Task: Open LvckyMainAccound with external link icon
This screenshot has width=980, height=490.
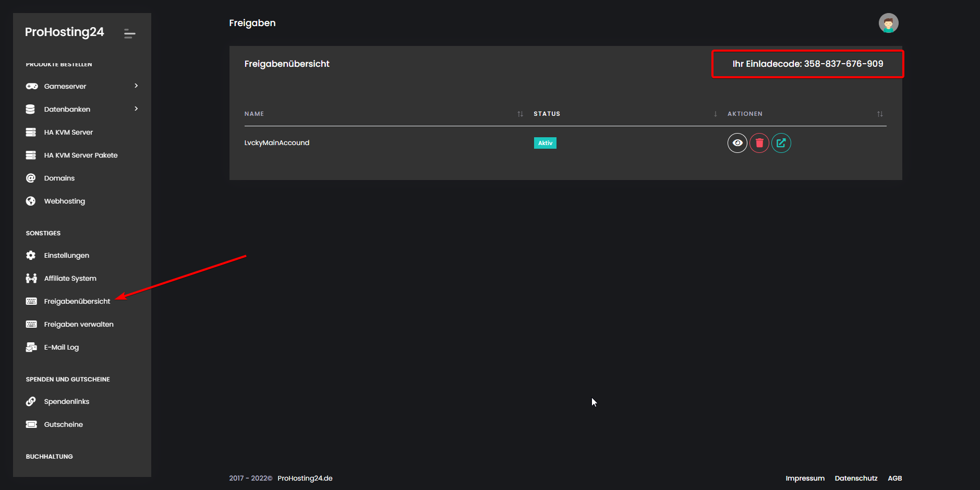Action: (781, 143)
